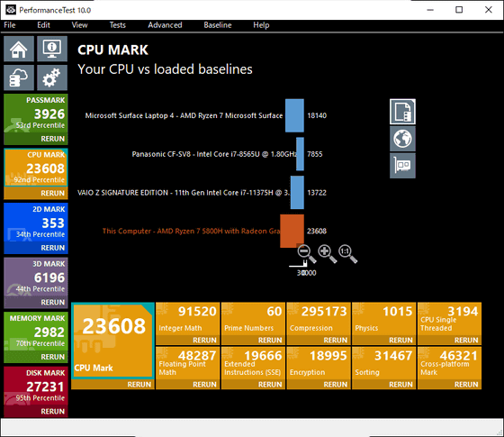Viewport: 504px width, 437px height.
Task: Rerun the Extended Instructions (SSE) test
Action: click(253, 385)
